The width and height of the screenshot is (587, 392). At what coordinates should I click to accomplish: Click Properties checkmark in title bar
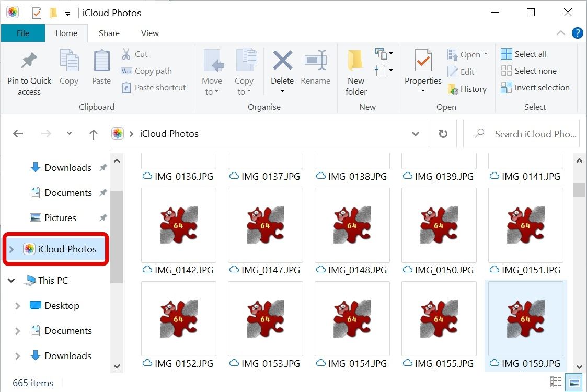click(x=37, y=13)
